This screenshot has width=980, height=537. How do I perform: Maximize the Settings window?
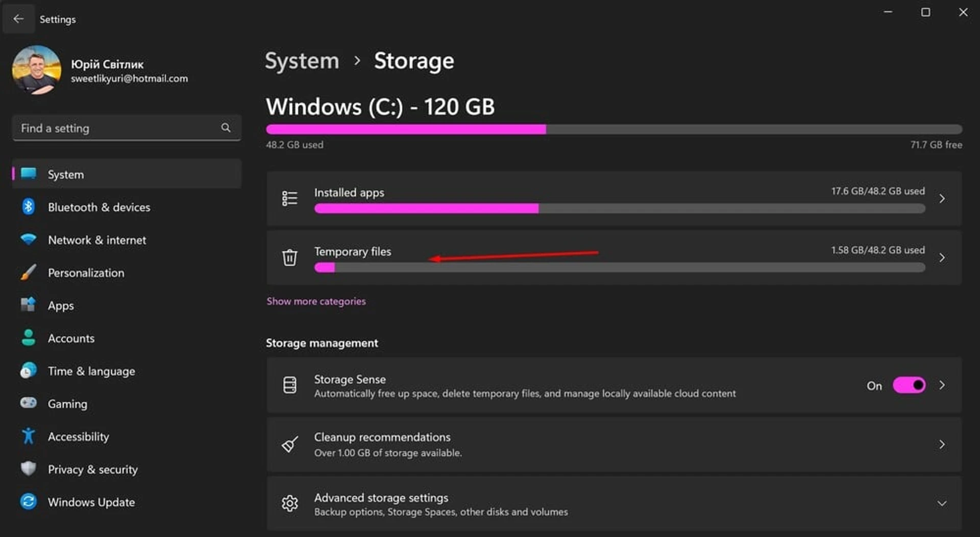tap(925, 12)
